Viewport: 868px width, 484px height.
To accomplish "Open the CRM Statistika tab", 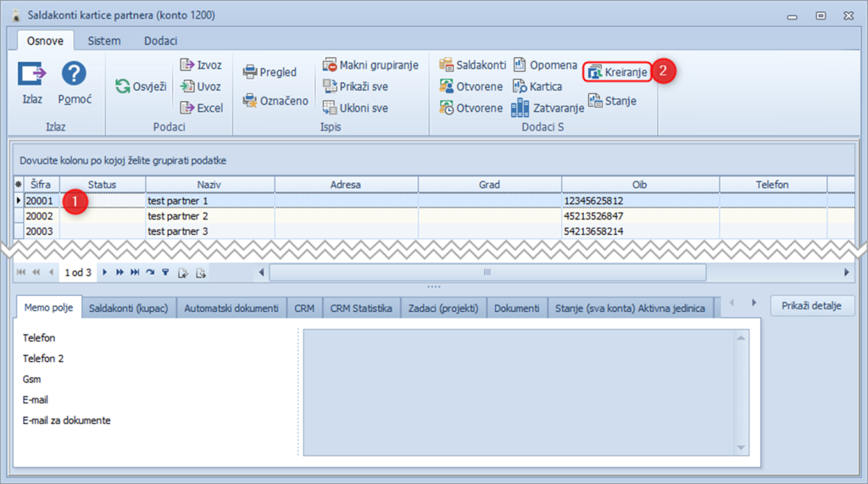I will (361, 308).
